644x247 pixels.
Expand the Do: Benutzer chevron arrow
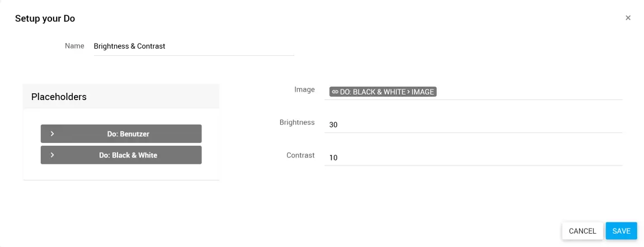point(52,134)
